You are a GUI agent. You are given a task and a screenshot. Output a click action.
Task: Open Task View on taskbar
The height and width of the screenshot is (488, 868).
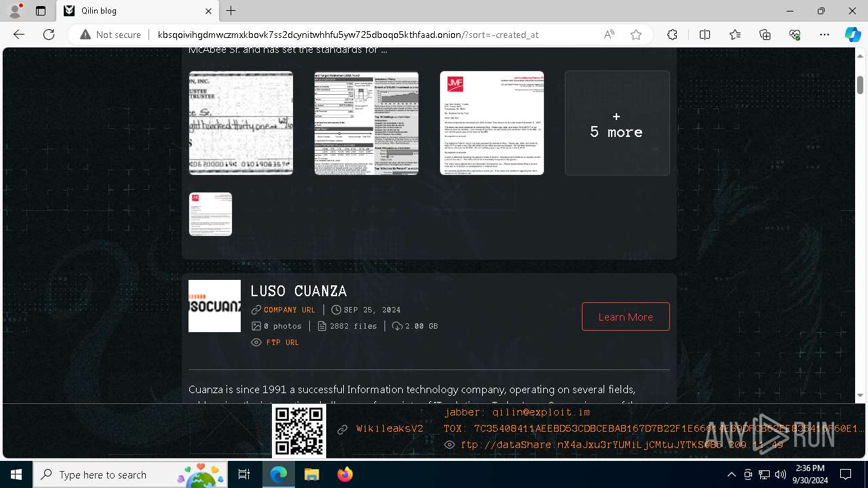[x=244, y=474]
